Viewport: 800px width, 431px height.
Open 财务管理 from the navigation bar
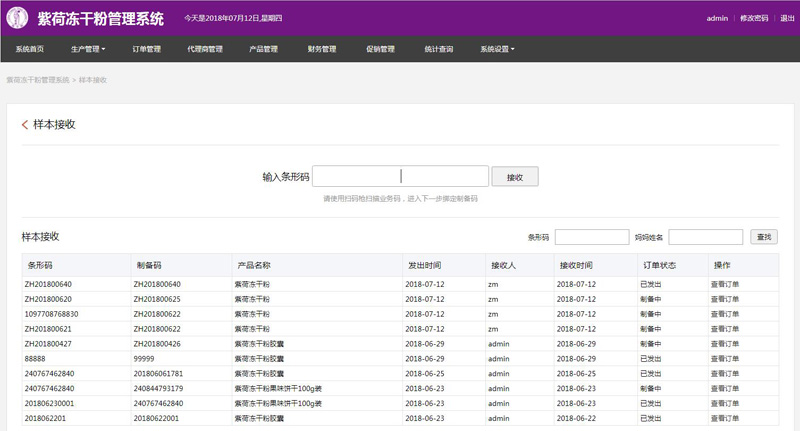click(322, 49)
